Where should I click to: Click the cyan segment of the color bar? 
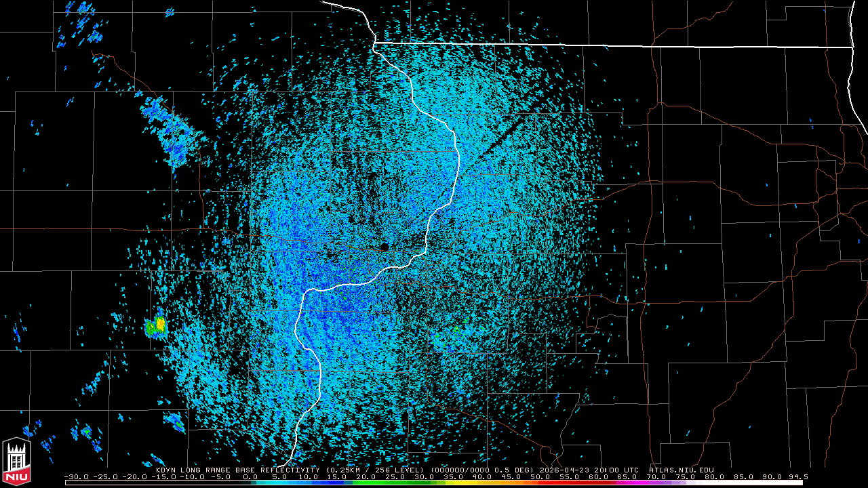(x=271, y=483)
